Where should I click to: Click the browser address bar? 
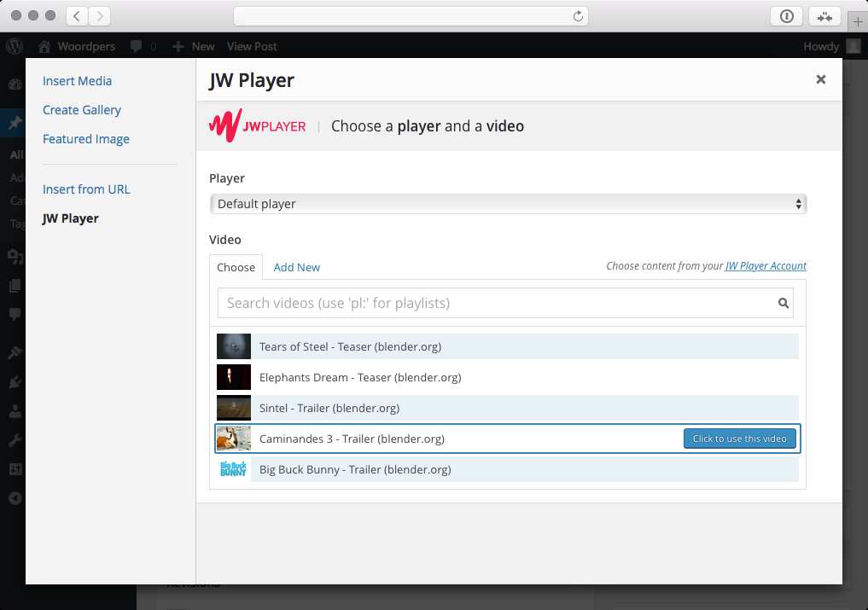tap(411, 16)
